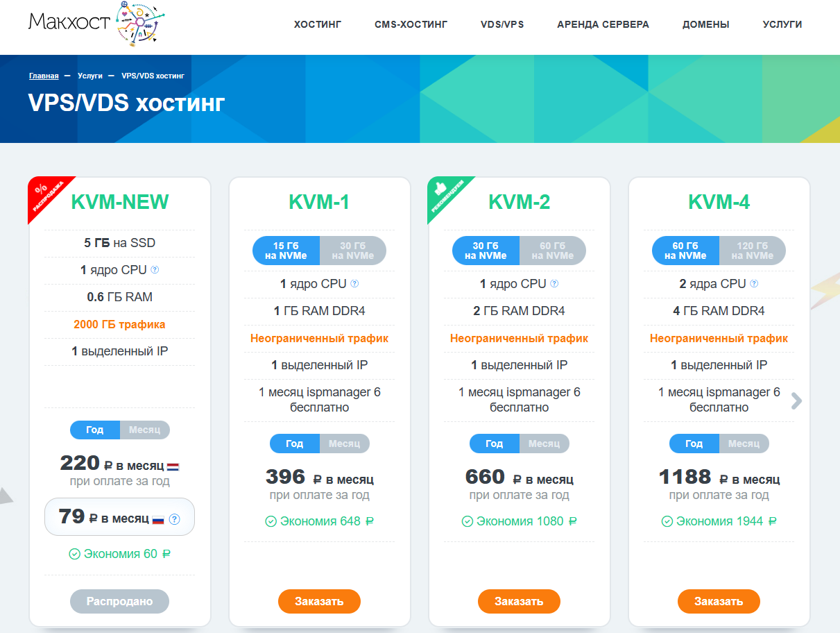Click checkmark icon next to Экономия 1944
Screen dimensions: 840x633
[x=667, y=521]
